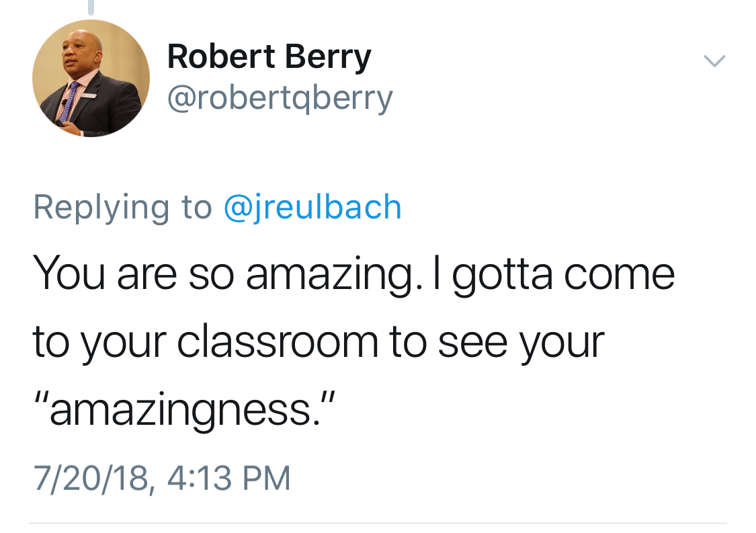Click the Robert Berry display name
This screenshot has height=533, width=756.
coord(269,56)
